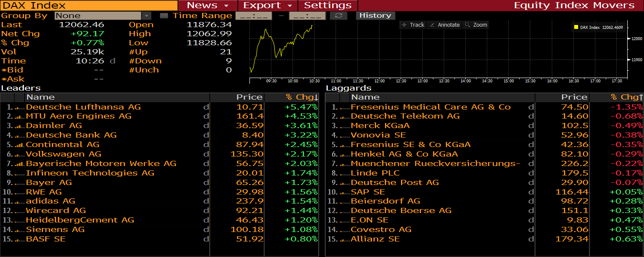Open the Settings menu
Viewport: 644px width, 257px height.
click(x=328, y=6)
